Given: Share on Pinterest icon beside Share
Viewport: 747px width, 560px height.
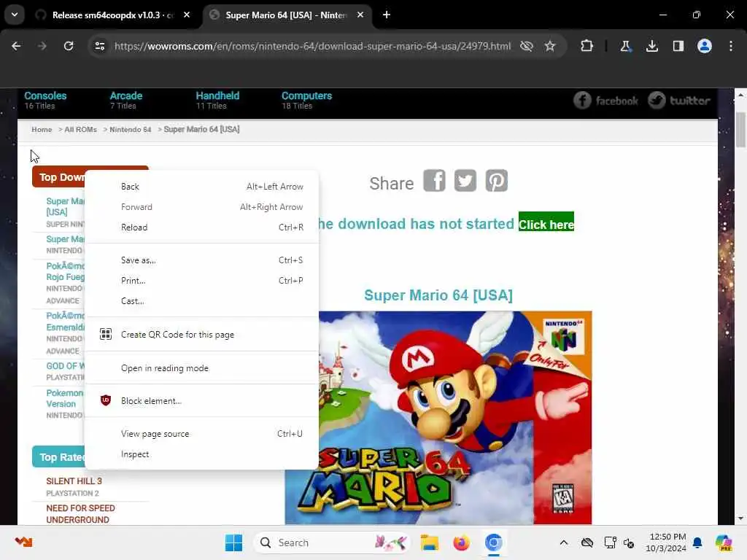Looking at the screenshot, I should (496, 181).
